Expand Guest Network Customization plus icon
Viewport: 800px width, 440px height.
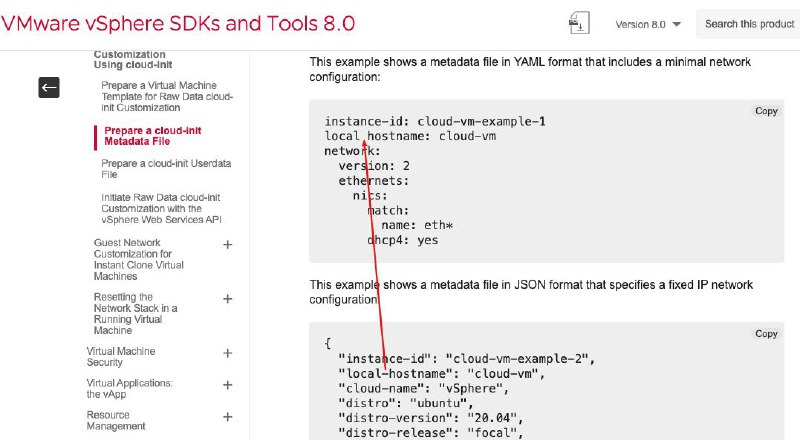(227, 245)
